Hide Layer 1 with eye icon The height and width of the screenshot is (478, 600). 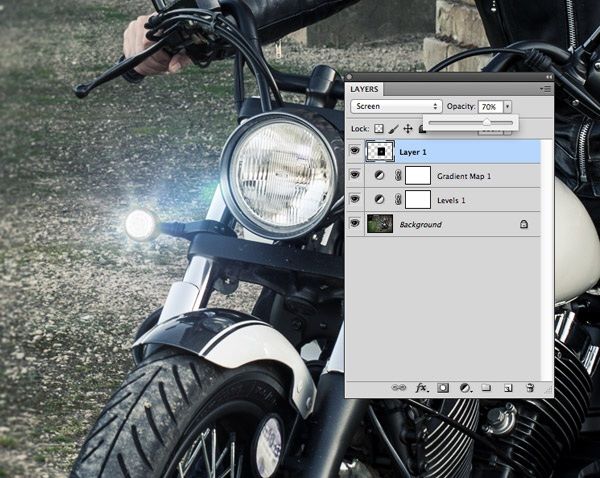pyautogui.click(x=355, y=151)
